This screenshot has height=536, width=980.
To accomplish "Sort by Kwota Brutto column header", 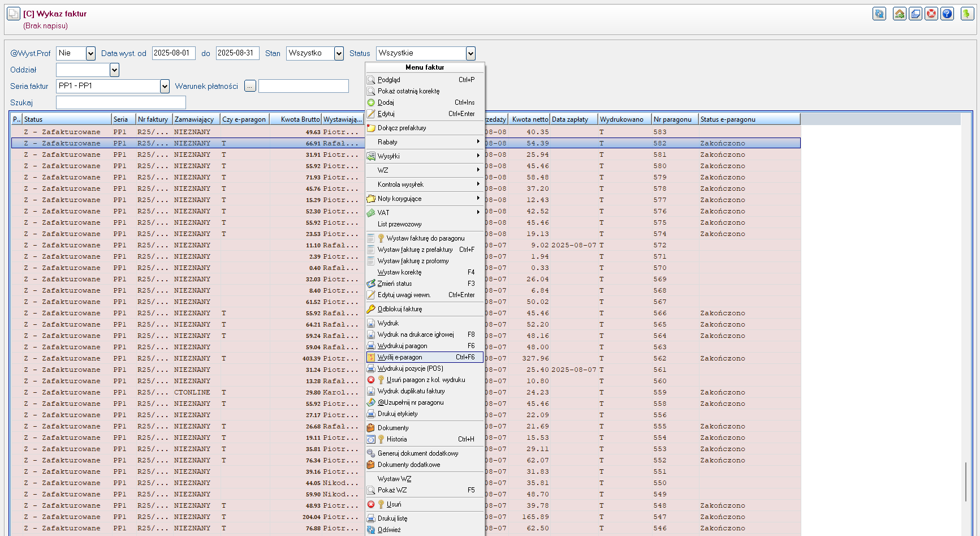I will 295,119.
